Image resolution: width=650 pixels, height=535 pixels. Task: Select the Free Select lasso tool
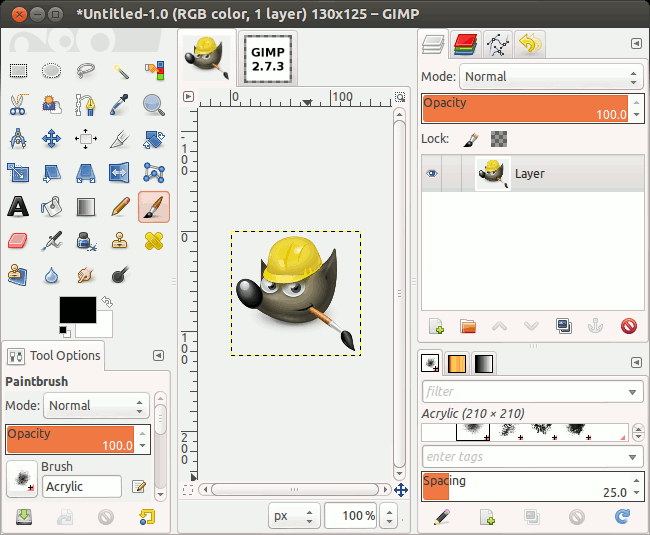point(86,70)
